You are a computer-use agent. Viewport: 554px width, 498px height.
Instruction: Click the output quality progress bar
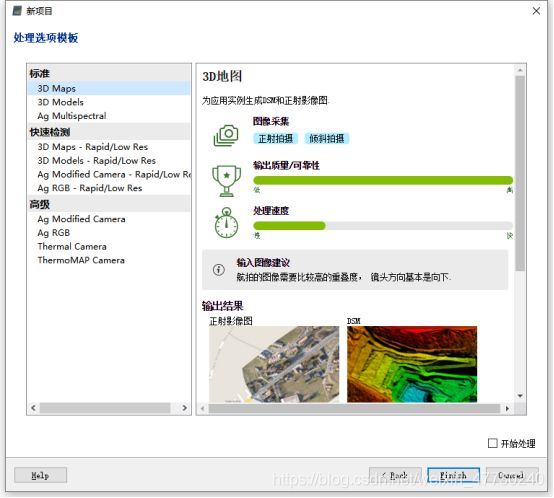(x=383, y=180)
